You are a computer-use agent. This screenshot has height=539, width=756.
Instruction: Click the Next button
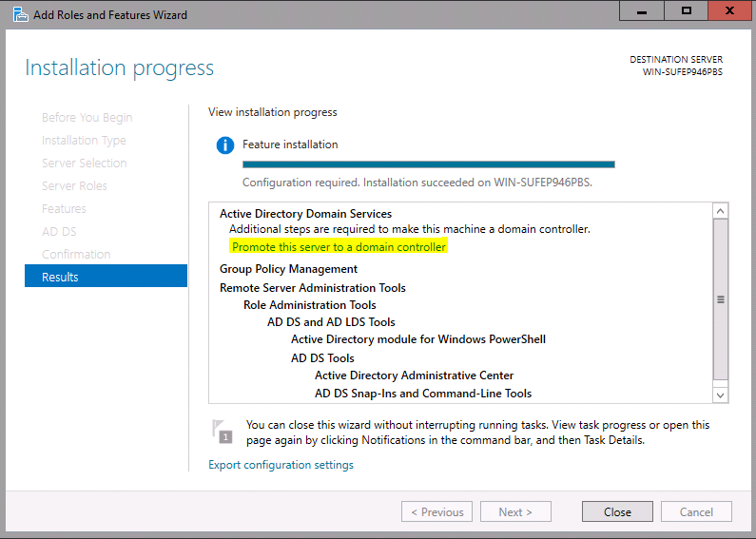[515, 511]
